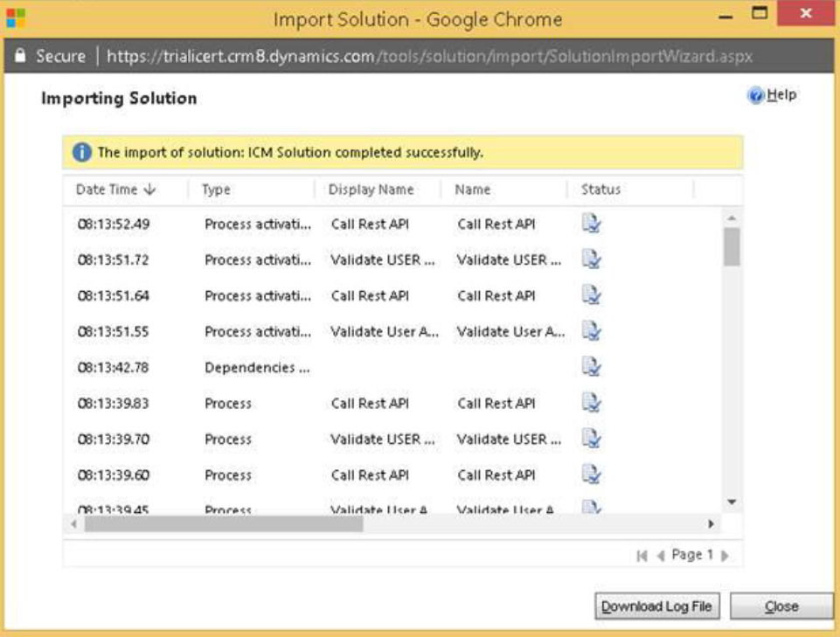
Task: Click the Type column header
Action: click(x=216, y=190)
